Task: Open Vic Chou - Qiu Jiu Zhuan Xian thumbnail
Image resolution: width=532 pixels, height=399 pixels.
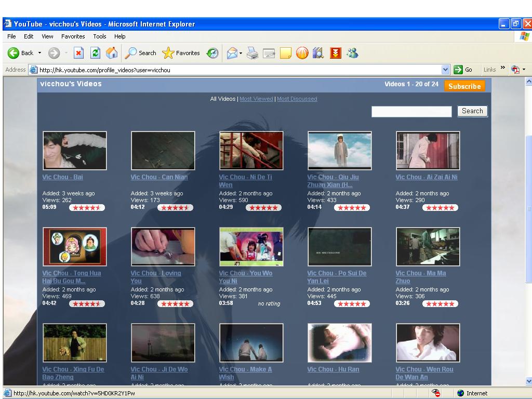Action: pos(340,151)
